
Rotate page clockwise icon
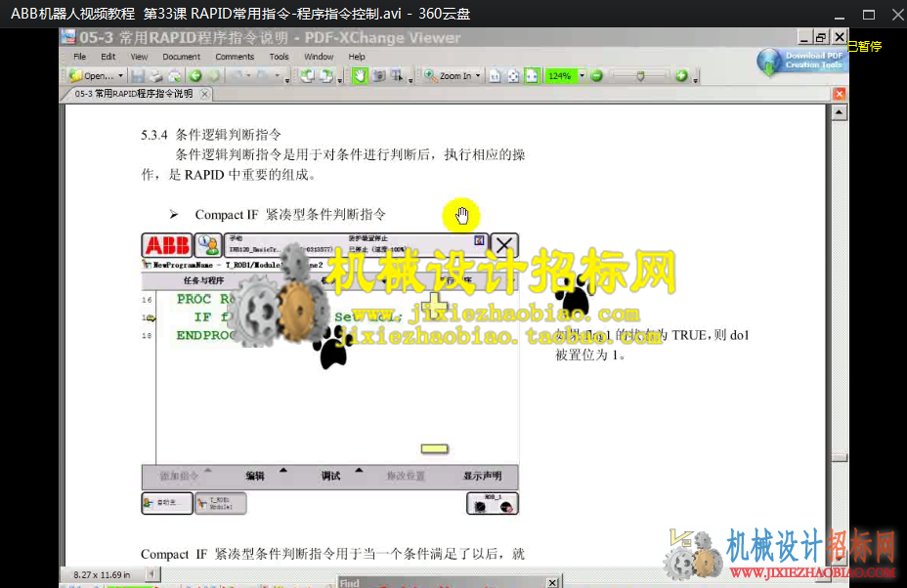[326, 76]
